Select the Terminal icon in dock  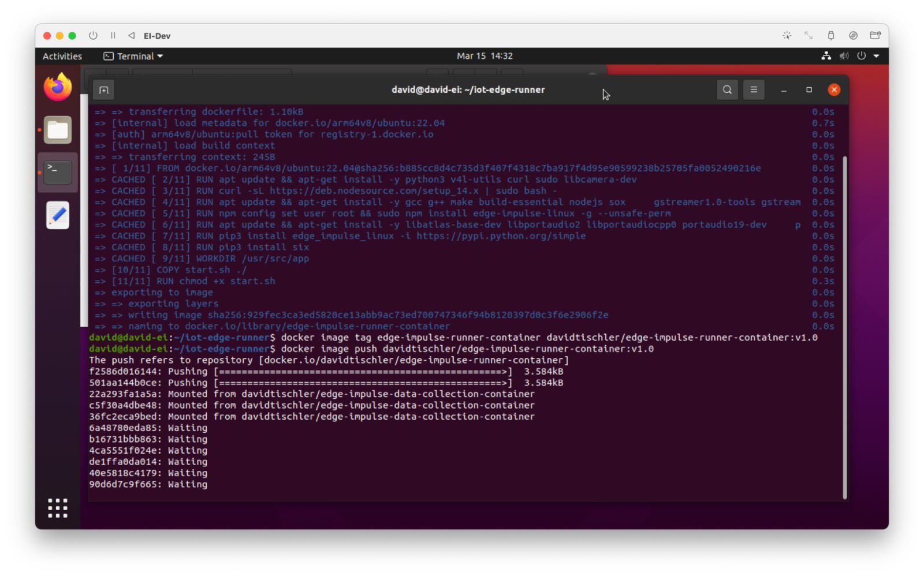coord(58,173)
